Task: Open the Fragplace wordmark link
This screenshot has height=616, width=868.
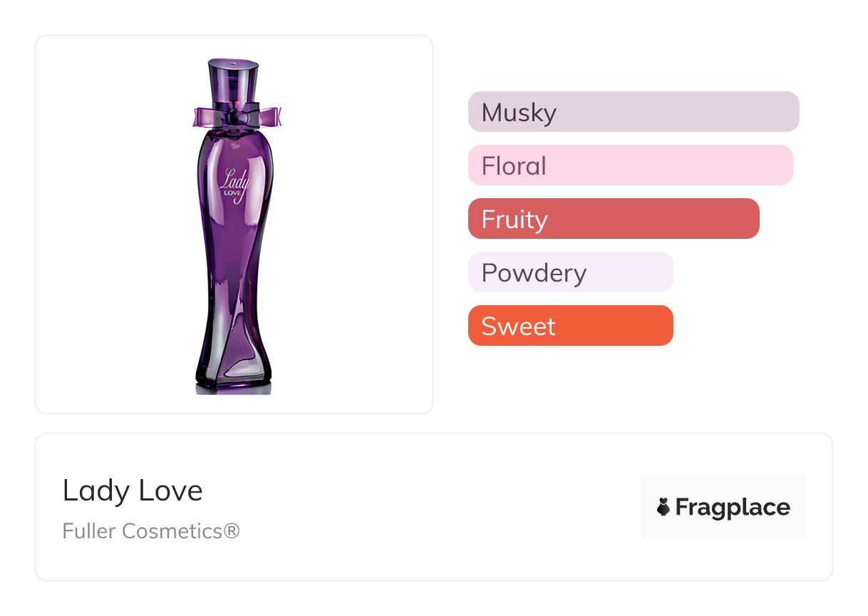Action: pyautogui.click(x=733, y=507)
